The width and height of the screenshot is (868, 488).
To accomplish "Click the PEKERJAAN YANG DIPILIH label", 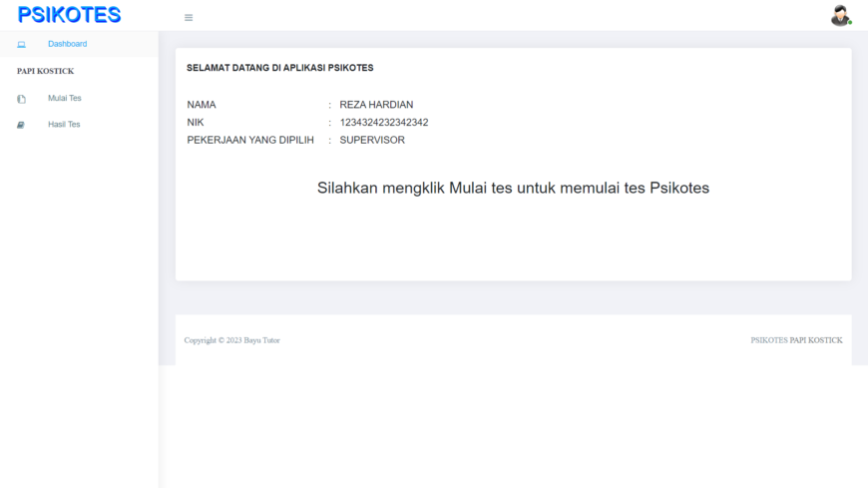I will click(250, 140).
